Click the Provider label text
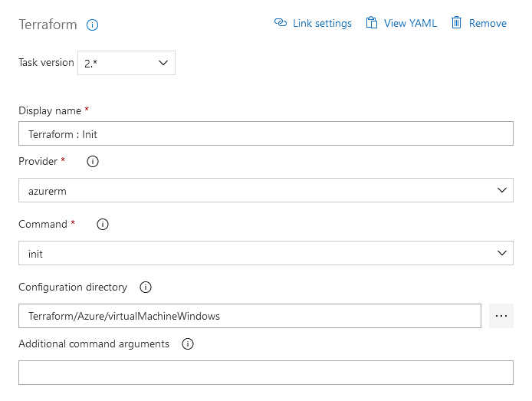The image size is (532, 401). [38, 162]
